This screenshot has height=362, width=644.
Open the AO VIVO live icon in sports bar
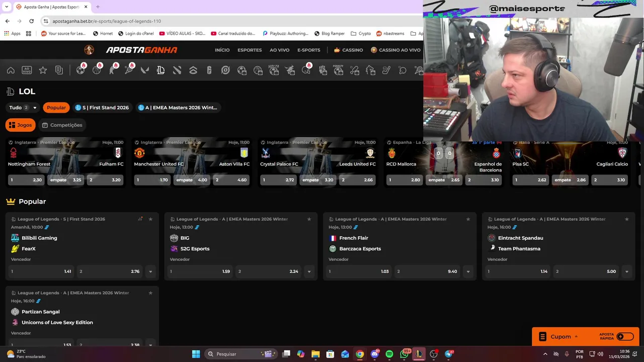coord(27,70)
